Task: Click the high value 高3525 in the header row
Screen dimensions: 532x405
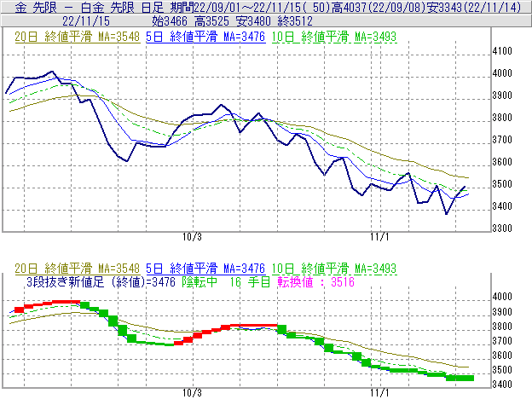Action: [x=212, y=21]
